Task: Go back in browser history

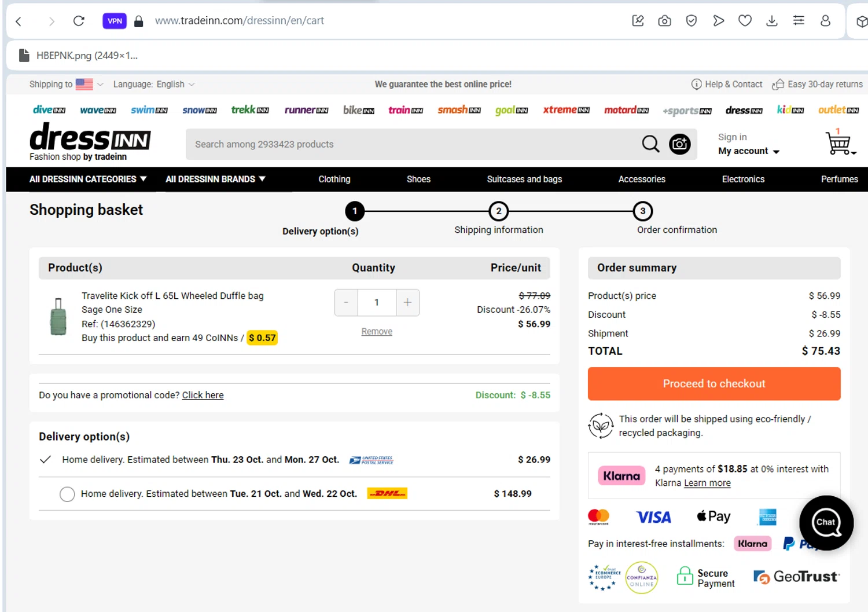Action: click(x=19, y=21)
